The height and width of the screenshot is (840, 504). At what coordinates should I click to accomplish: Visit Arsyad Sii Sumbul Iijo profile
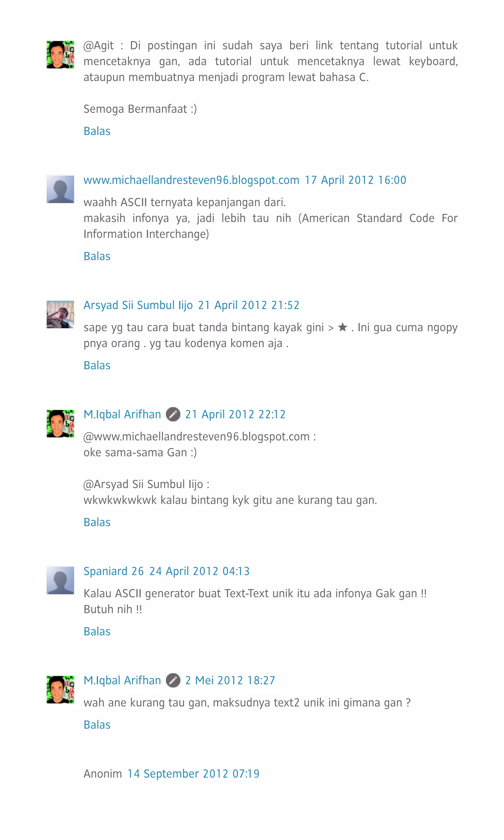tap(138, 305)
